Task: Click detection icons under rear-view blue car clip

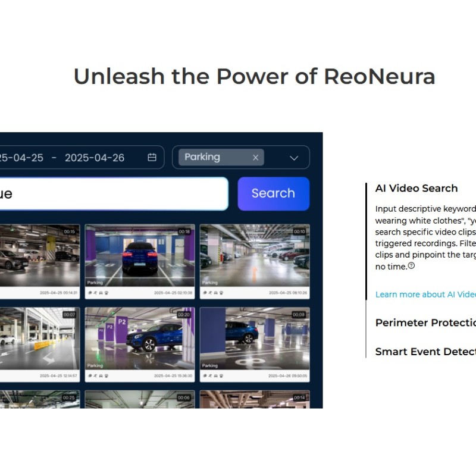Action: pos(94,293)
